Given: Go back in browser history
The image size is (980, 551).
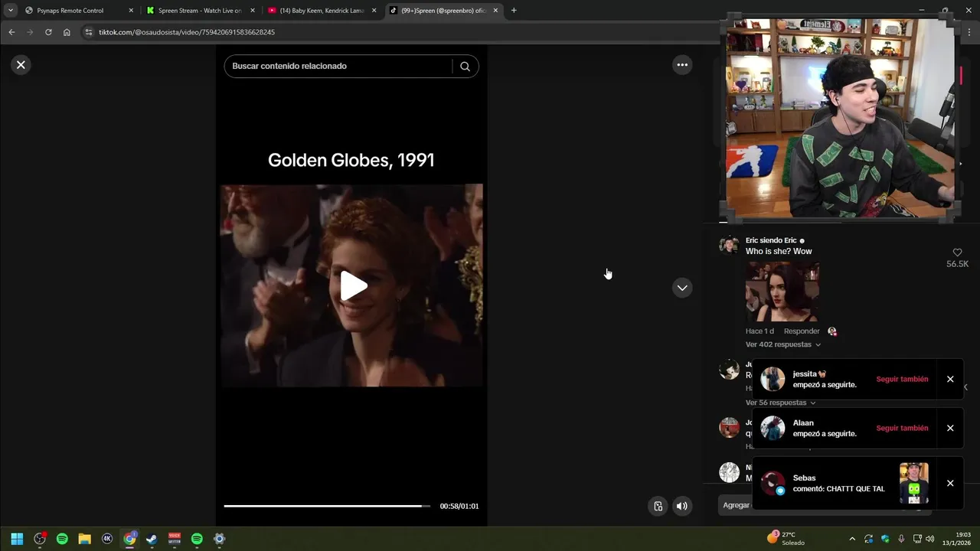Looking at the screenshot, I should [x=11, y=32].
